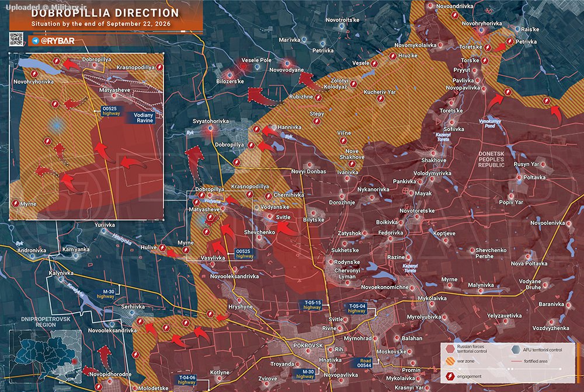The width and height of the screenshot is (584, 392).
Task: Click the subtitle 'Situation by the end of September 22, 2026'
Action: (101, 24)
